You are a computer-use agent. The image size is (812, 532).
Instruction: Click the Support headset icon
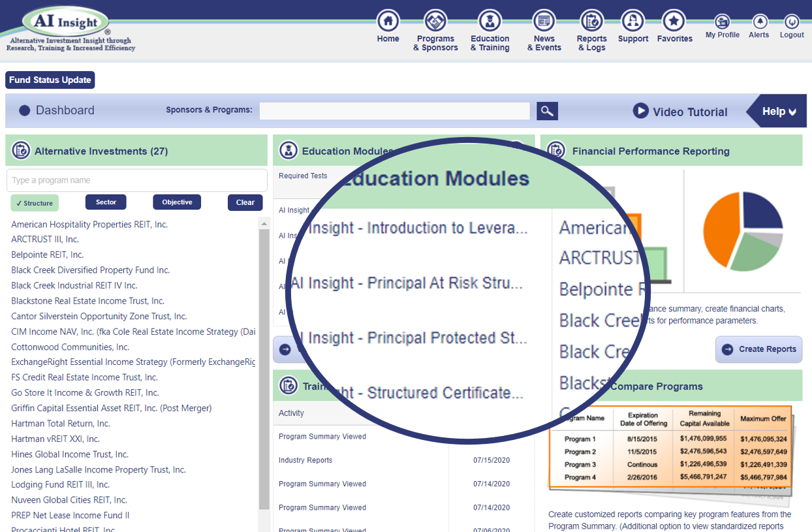coord(632,22)
